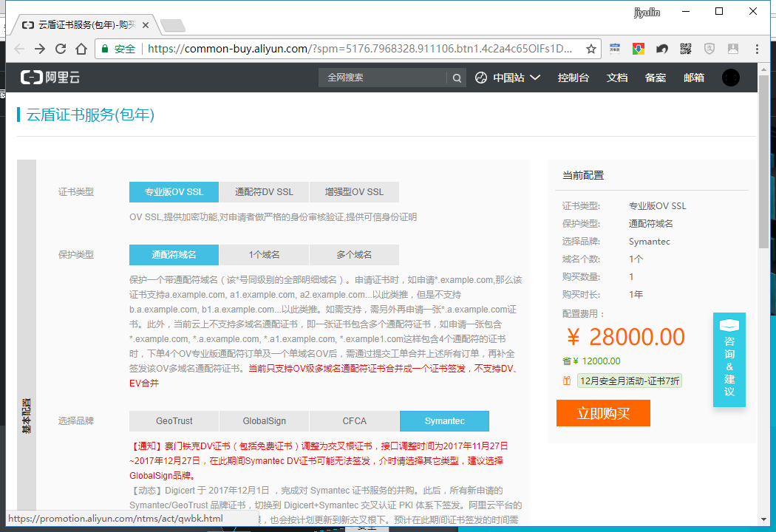Choose 1个域名 protection type

point(264,255)
